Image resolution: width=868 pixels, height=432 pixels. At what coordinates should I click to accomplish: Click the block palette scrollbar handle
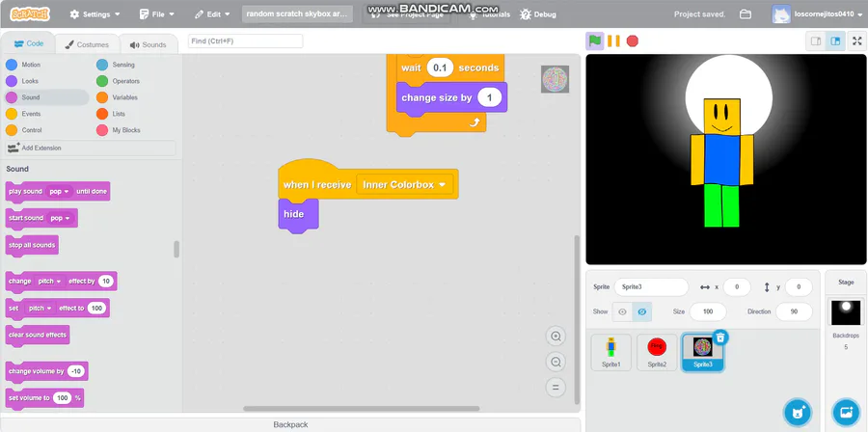point(176,249)
